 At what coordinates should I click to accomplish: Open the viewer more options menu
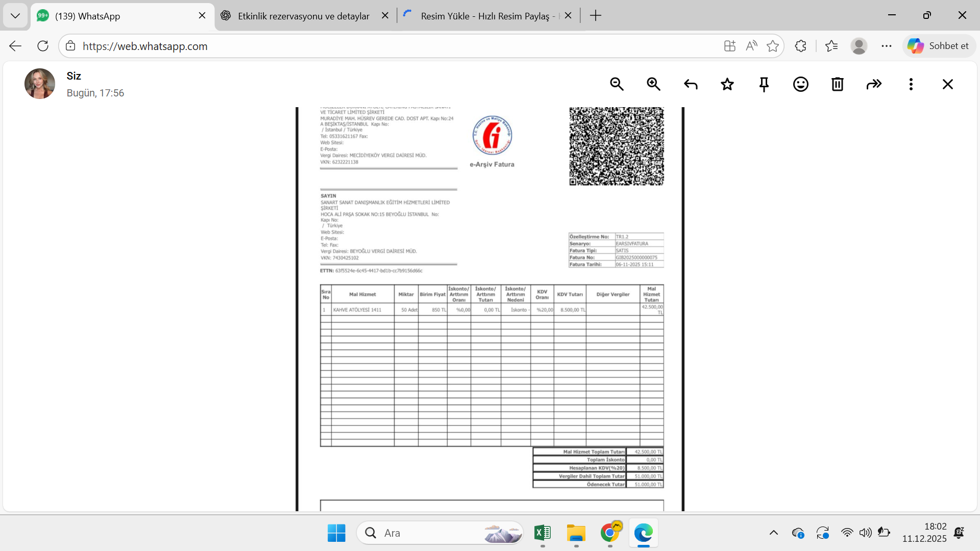click(911, 84)
